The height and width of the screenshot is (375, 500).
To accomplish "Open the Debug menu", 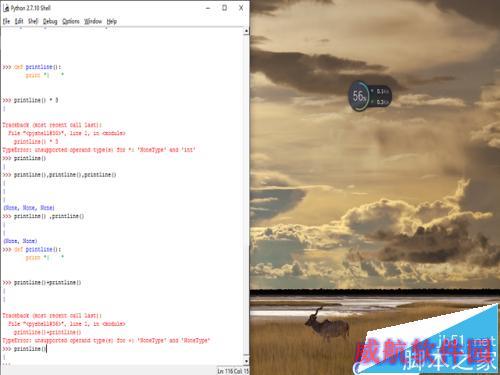I will click(x=50, y=21).
